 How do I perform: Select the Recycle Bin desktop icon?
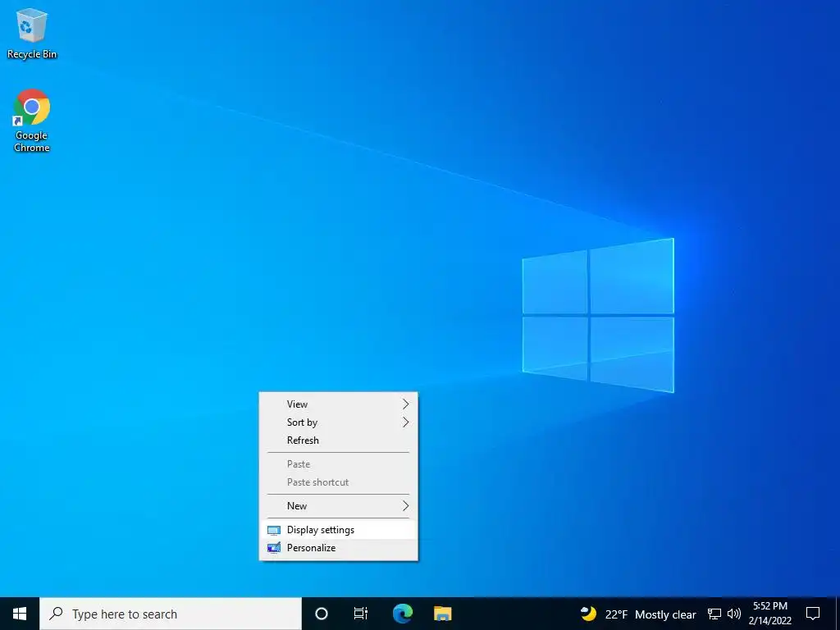point(32,34)
